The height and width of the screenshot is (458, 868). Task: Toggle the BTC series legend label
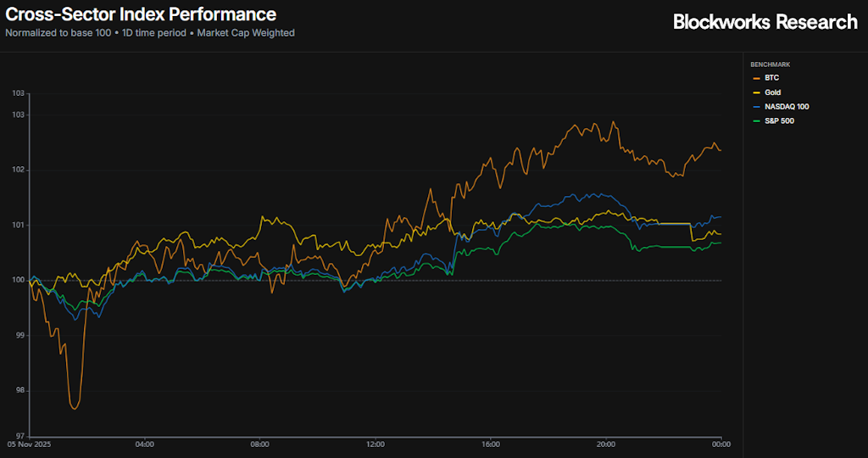pos(771,78)
